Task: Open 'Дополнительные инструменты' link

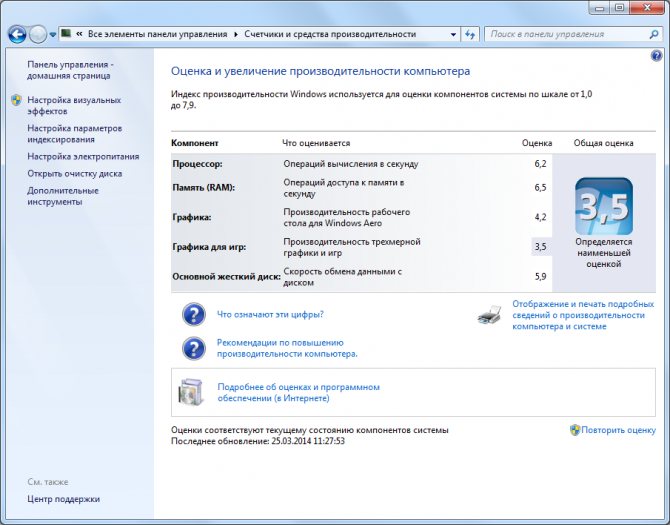Action: pyautogui.click(x=63, y=196)
